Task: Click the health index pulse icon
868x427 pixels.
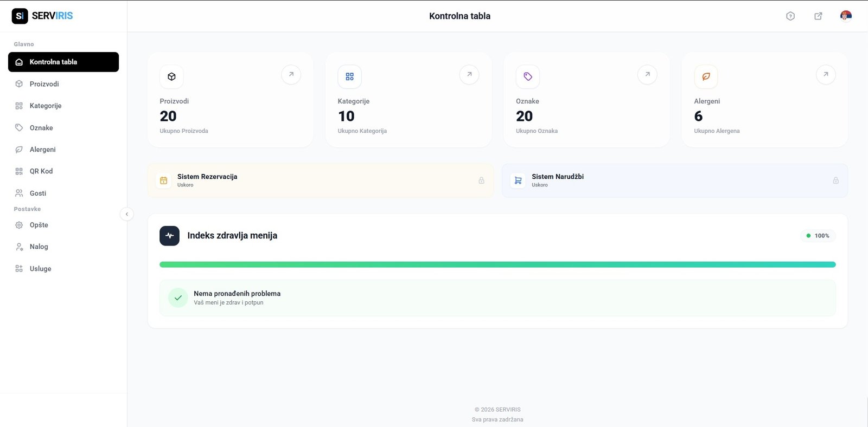Action: 169,236
